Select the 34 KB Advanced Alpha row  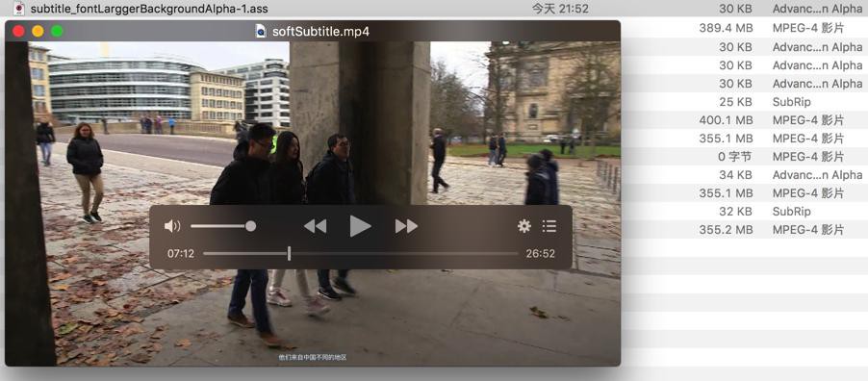pyautogui.click(x=744, y=174)
